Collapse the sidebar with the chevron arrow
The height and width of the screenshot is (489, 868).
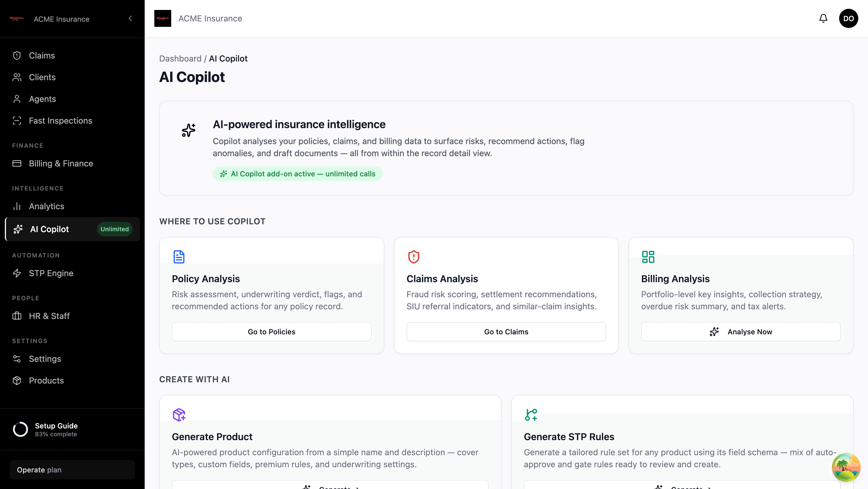(130, 18)
